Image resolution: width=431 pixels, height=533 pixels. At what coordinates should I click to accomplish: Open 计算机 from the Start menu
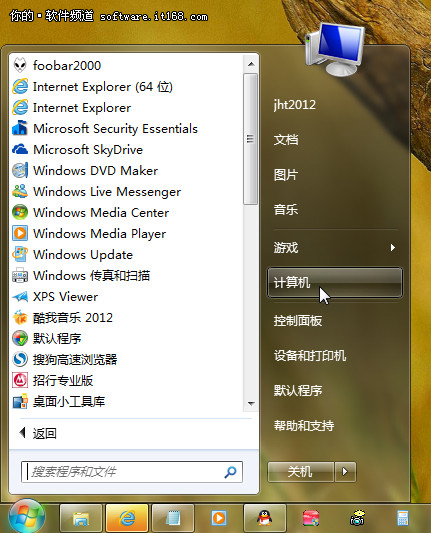[x=335, y=282]
